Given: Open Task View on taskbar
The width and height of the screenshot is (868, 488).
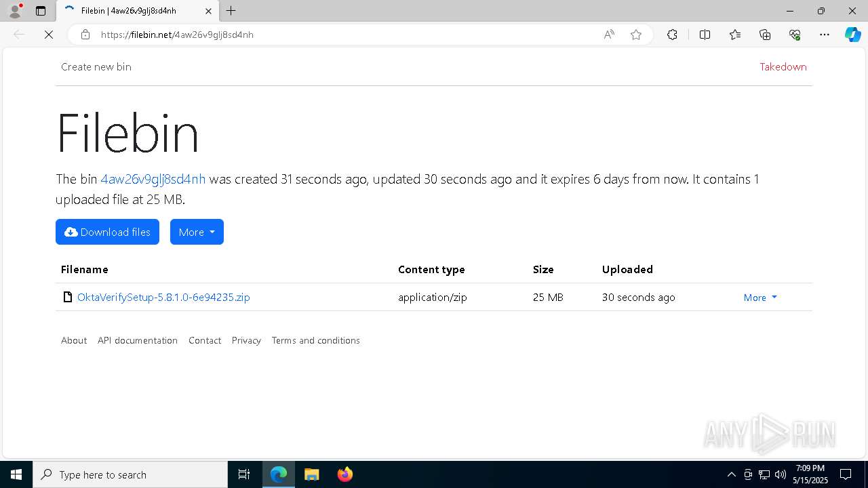Looking at the screenshot, I should [244, 474].
